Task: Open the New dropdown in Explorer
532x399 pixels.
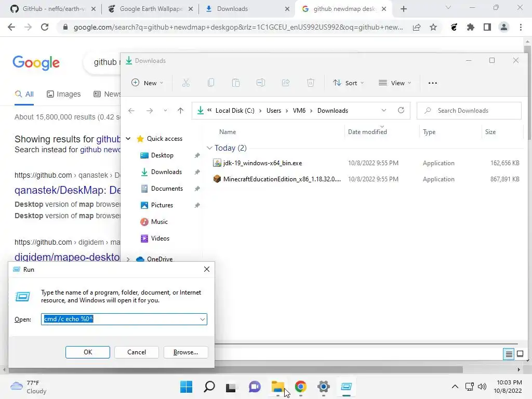Action: [x=147, y=83]
